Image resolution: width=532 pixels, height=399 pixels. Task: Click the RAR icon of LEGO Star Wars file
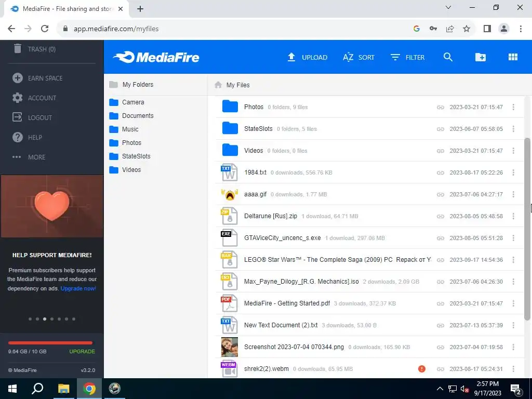[229, 260]
